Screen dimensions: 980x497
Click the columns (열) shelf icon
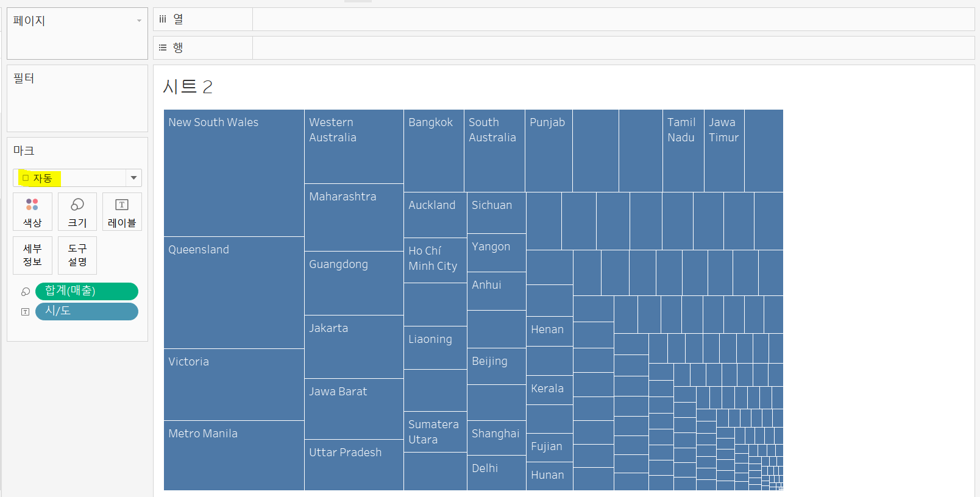point(163,19)
